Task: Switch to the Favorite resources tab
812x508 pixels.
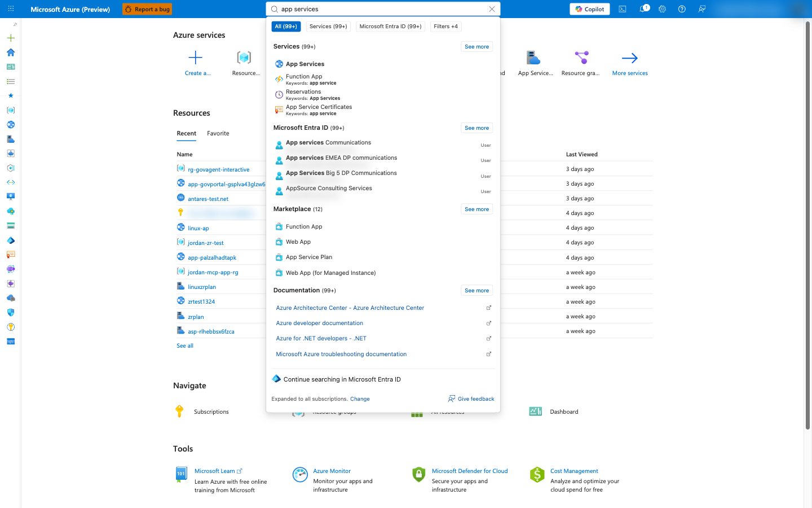Action: (218, 134)
